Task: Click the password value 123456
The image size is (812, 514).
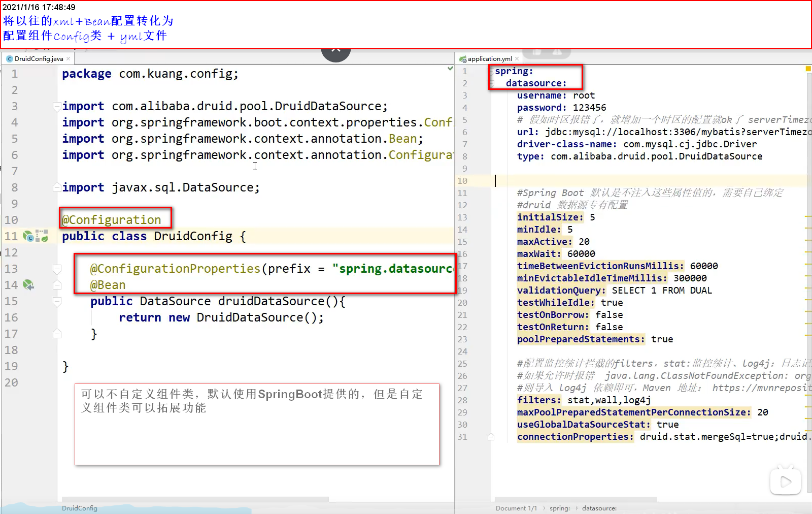Action: pos(590,108)
